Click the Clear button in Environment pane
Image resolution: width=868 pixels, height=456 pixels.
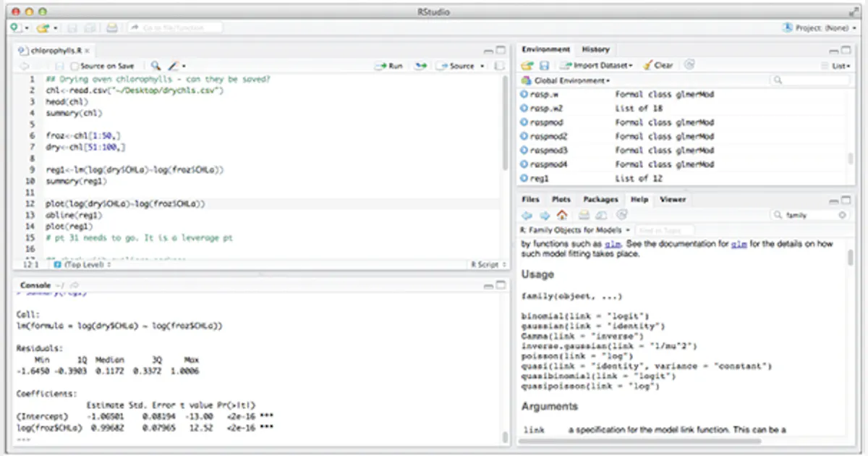coord(658,65)
